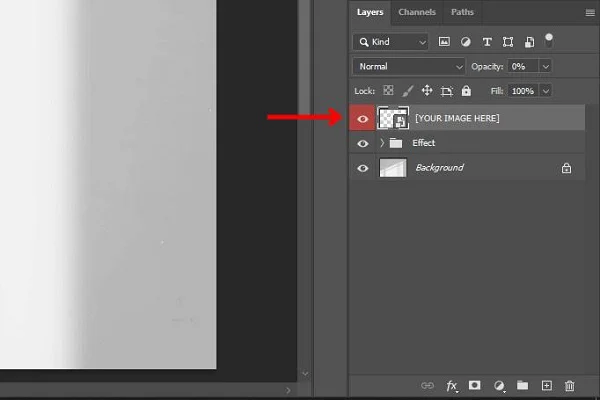Create new fill or adjustment layer
The image size is (600, 400).
(x=499, y=386)
